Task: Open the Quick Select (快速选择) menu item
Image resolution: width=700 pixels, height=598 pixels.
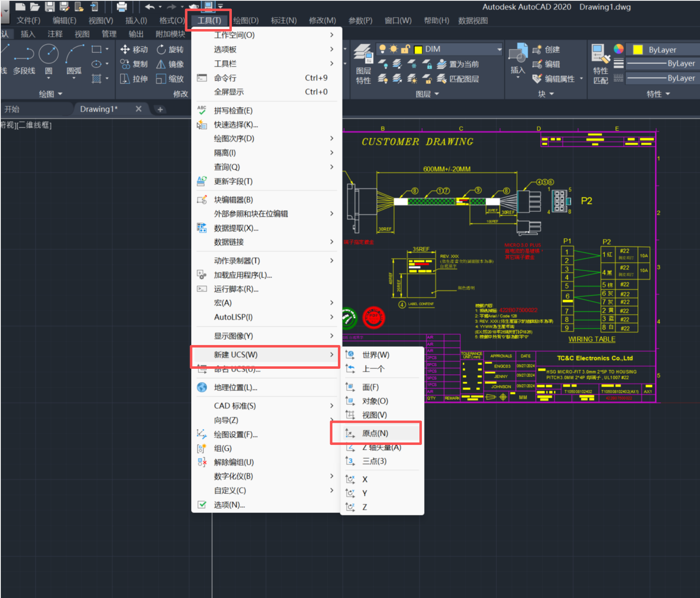Action: tap(236, 125)
